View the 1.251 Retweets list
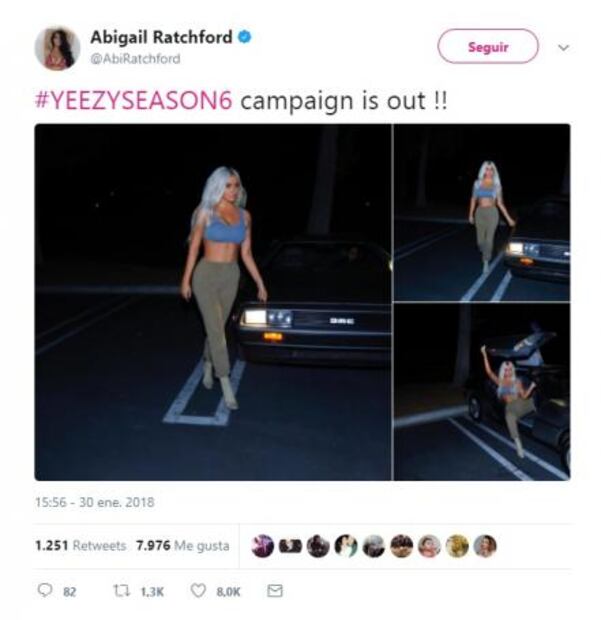601x620 pixels. pyautogui.click(x=80, y=546)
